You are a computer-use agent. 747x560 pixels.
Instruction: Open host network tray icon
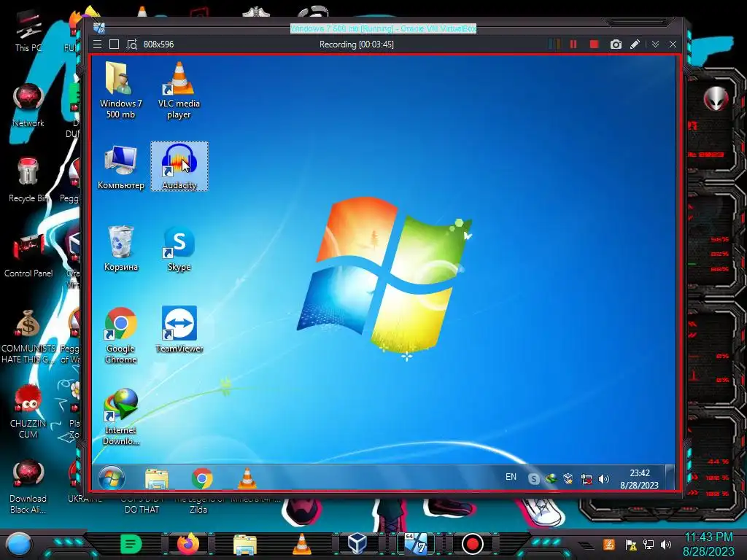[649, 544]
